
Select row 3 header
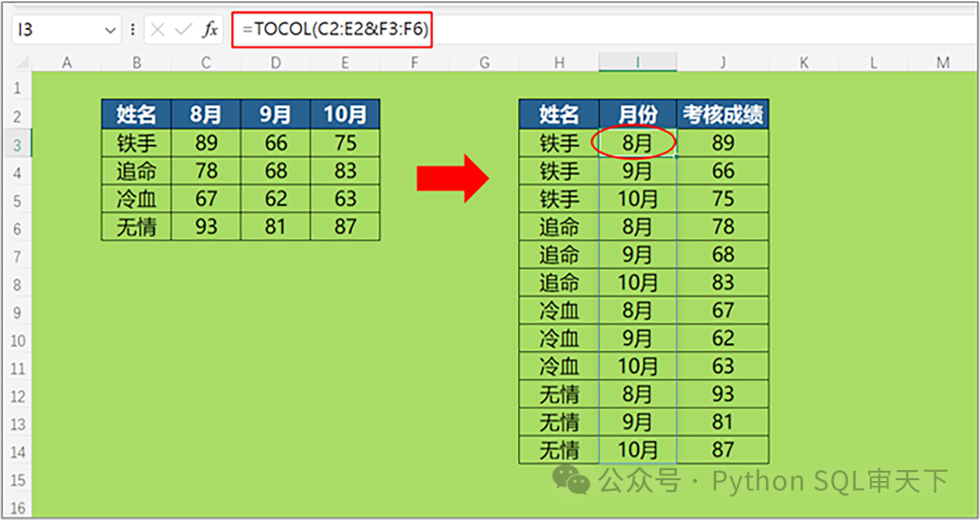(17, 143)
